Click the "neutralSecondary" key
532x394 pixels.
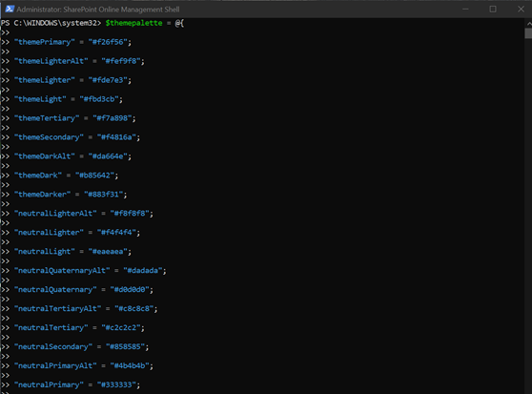click(53, 346)
